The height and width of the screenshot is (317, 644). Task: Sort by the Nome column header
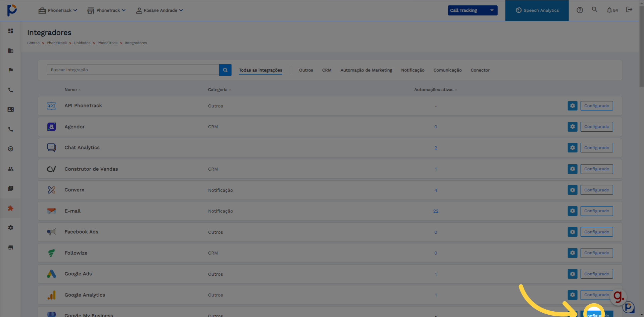click(71, 90)
